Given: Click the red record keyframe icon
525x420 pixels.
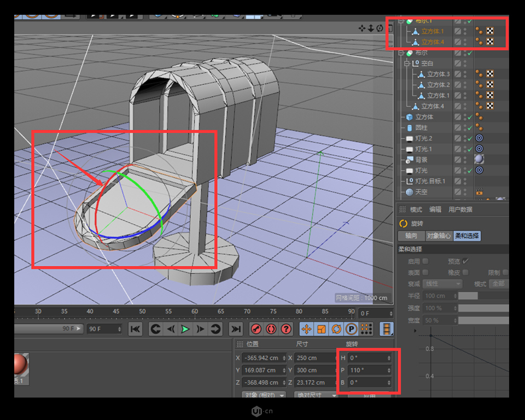Looking at the screenshot, I should pyautogui.click(x=255, y=329).
